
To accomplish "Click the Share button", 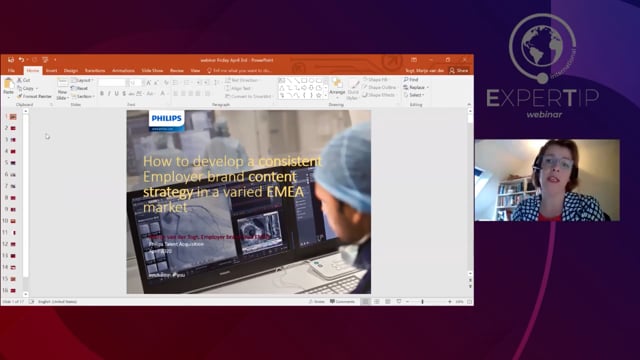I will coord(459,71).
